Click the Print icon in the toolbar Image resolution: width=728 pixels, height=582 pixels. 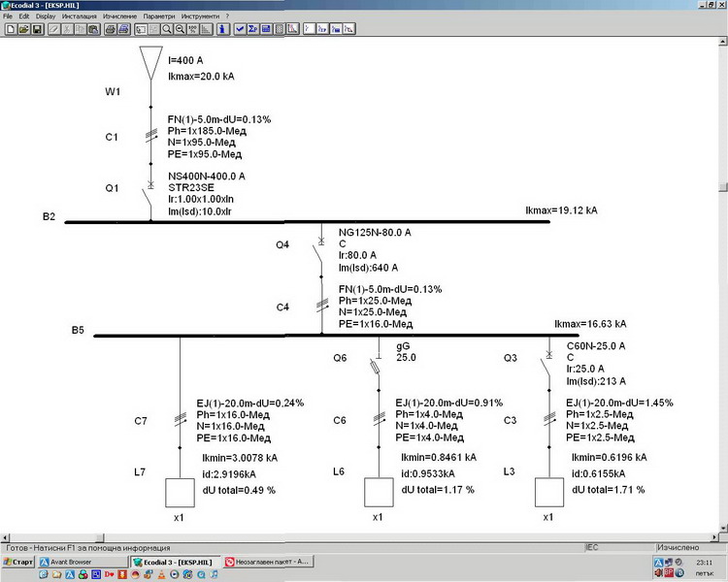111,29
